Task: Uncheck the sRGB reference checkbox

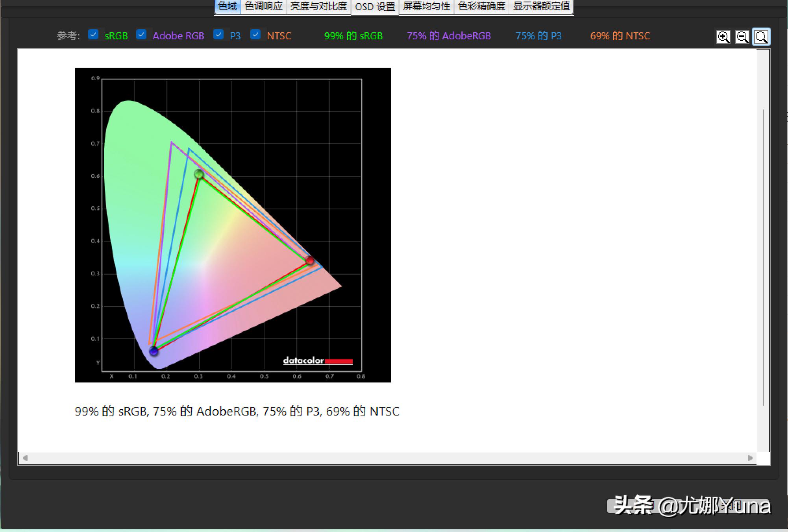Action: tap(93, 35)
